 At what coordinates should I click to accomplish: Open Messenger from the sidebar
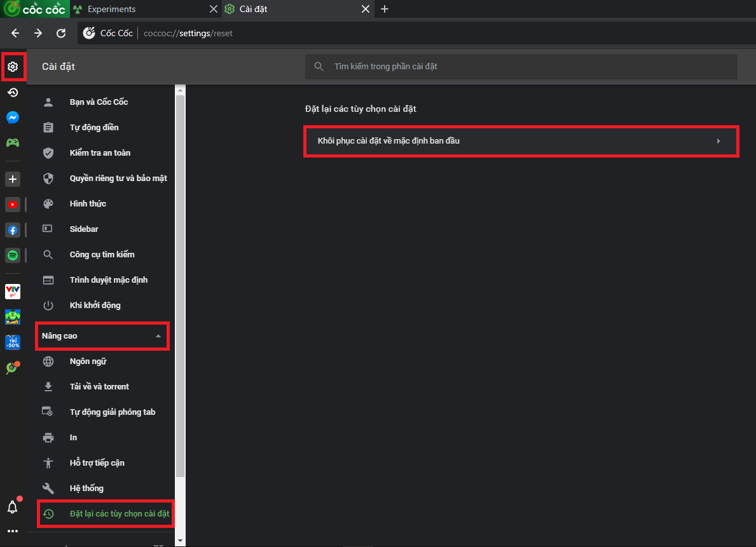tap(13, 118)
